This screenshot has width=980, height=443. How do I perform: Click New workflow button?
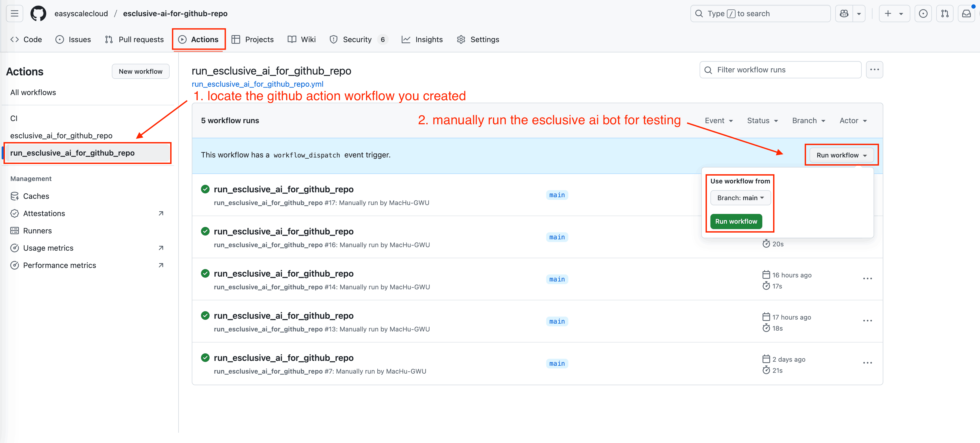[140, 71]
